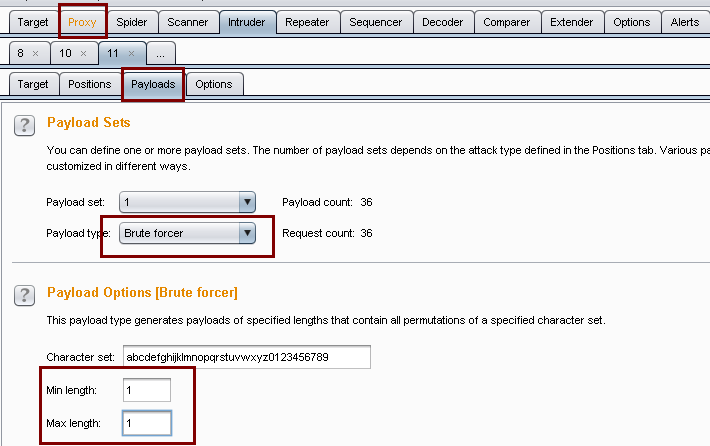Open the Decoder tab

point(442,22)
